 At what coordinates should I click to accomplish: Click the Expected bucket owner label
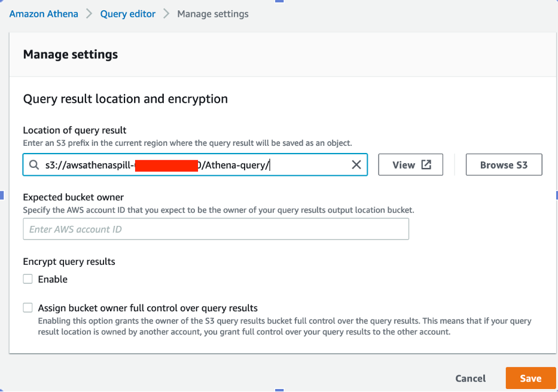[x=74, y=197]
